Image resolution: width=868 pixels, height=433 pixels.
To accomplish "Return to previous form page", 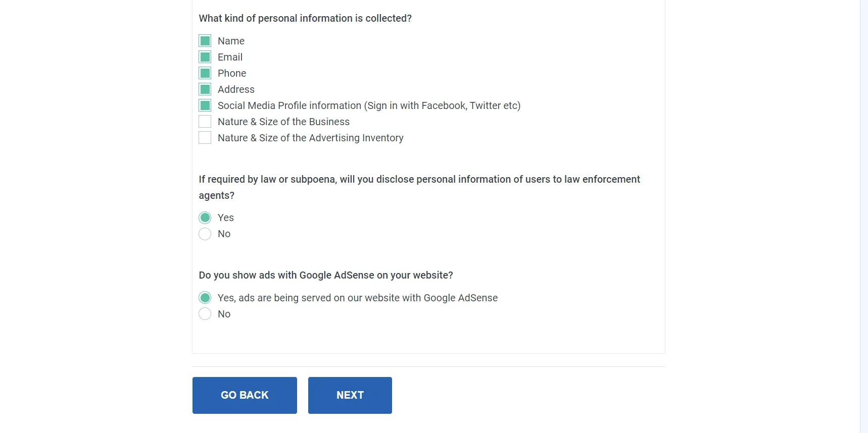I will click(x=245, y=395).
